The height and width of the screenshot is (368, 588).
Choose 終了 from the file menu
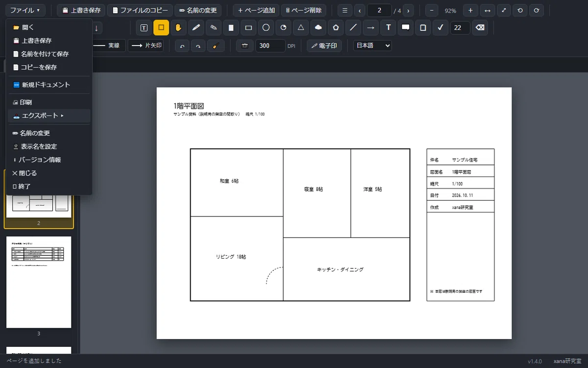(49, 186)
